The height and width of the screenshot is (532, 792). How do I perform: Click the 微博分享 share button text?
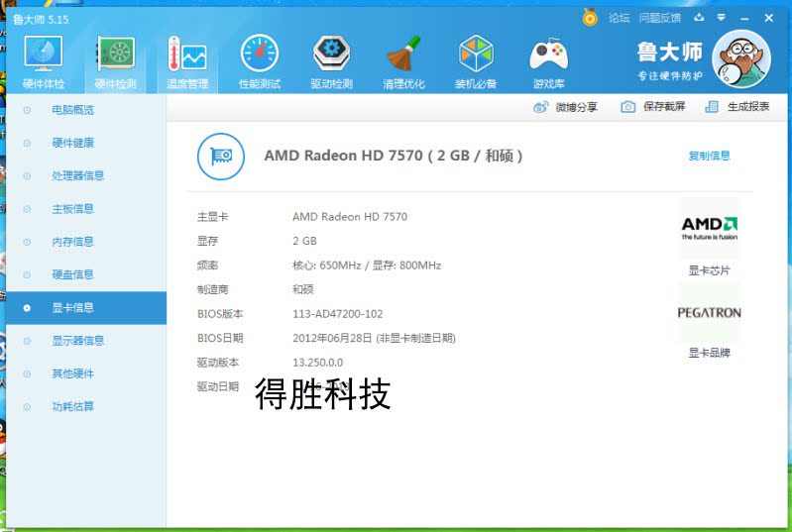pos(576,107)
